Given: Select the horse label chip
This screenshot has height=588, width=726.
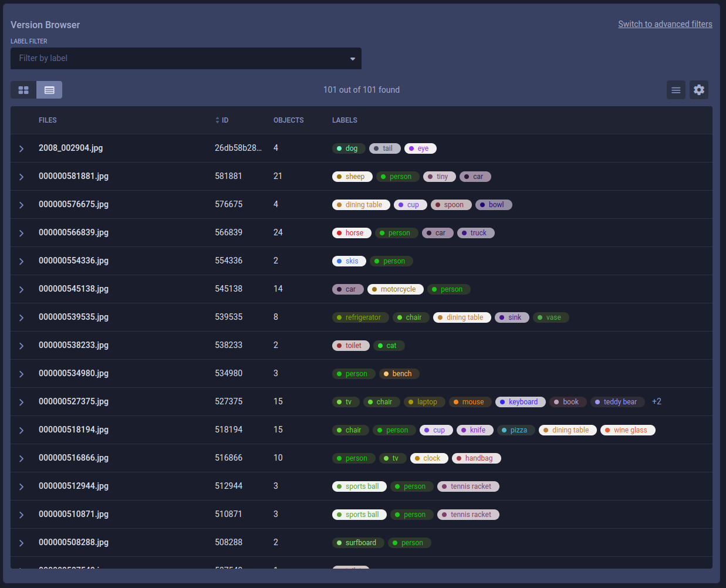Looking at the screenshot, I should pyautogui.click(x=352, y=233).
